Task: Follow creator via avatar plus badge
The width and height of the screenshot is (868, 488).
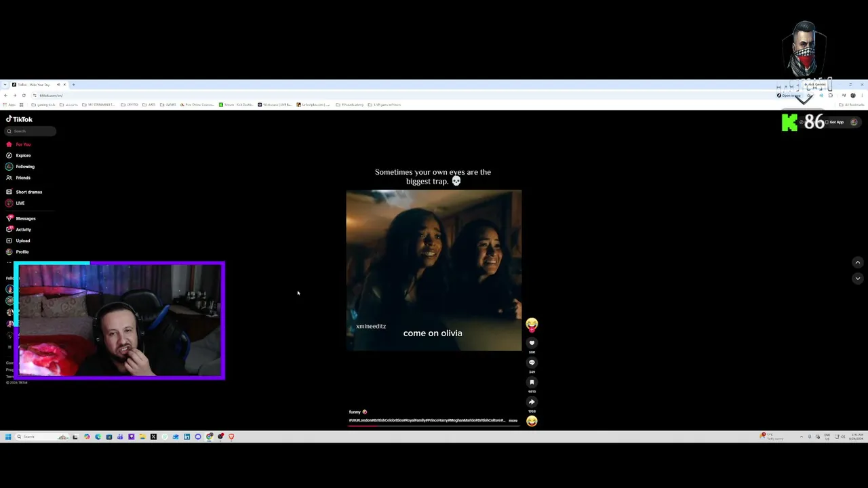Action: (532, 330)
